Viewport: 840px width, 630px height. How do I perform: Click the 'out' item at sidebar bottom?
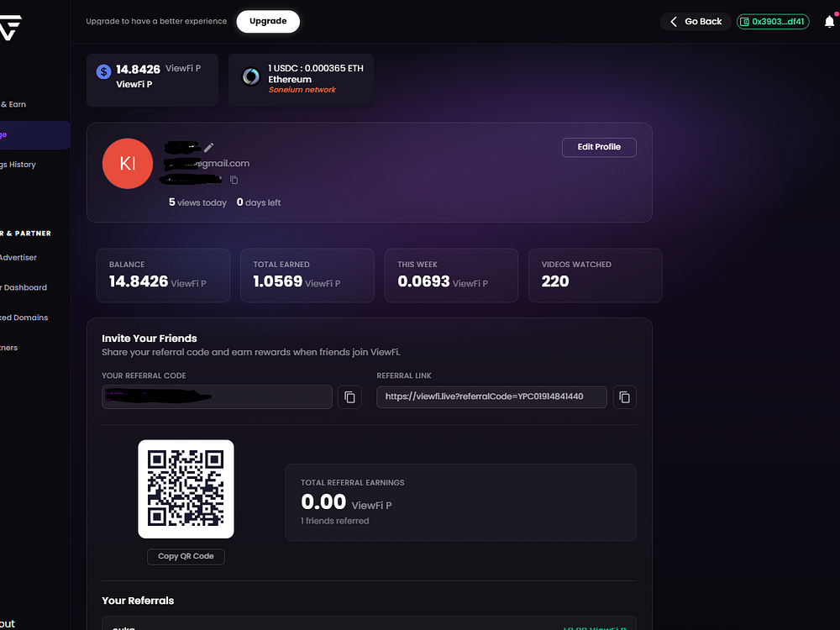tap(8, 623)
